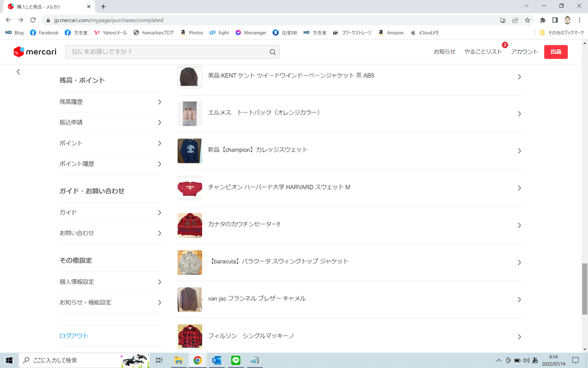
Task: Click the sidebar back chevron
Action: [18, 72]
